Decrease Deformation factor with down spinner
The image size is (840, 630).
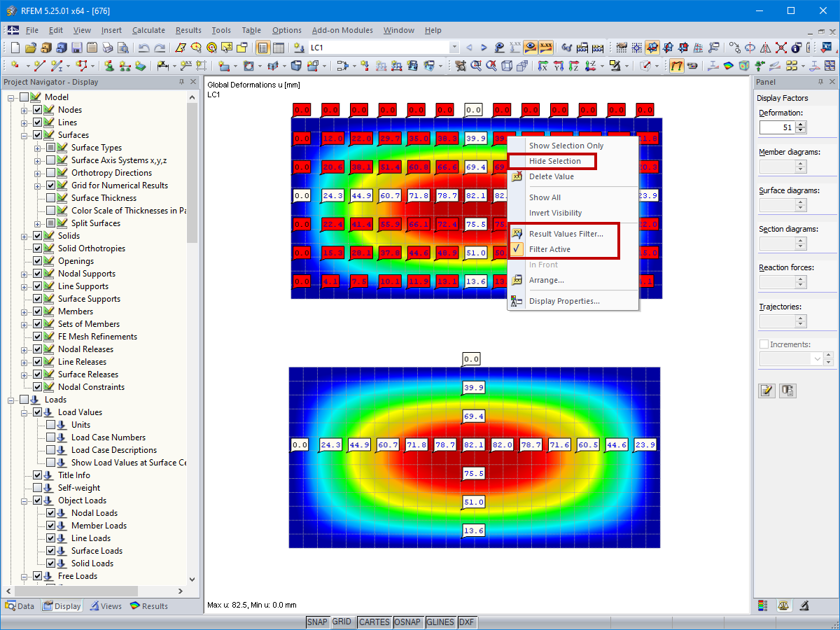pyautogui.click(x=801, y=131)
